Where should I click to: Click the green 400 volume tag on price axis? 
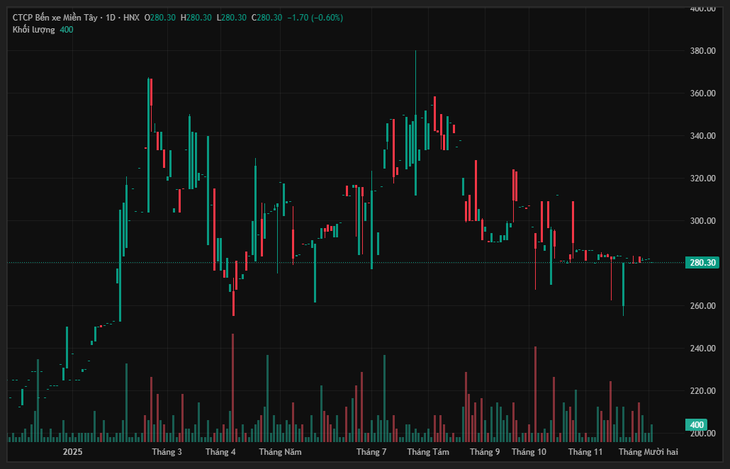click(698, 425)
